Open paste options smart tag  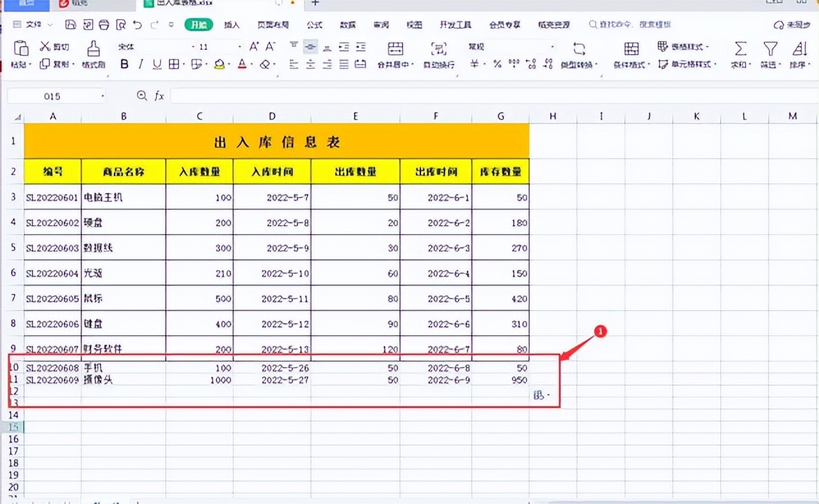pyautogui.click(x=541, y=396)
